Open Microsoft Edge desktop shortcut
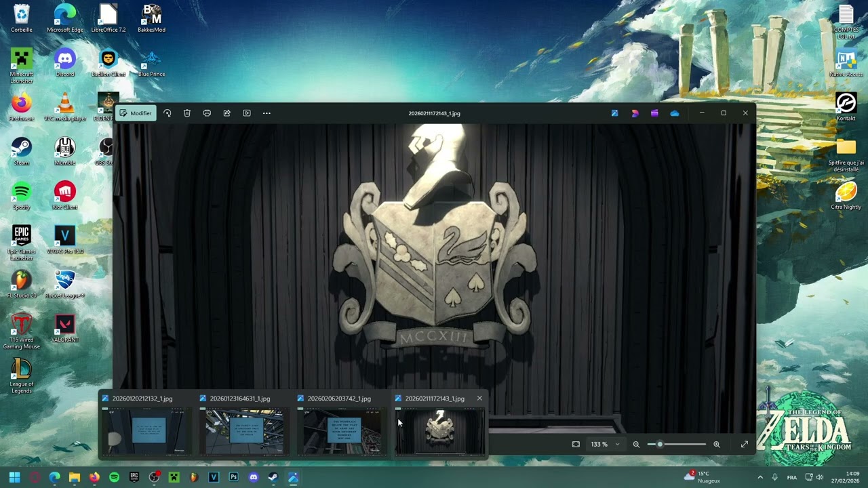This screenshot has width=868, height=488. tap(65, 18)
